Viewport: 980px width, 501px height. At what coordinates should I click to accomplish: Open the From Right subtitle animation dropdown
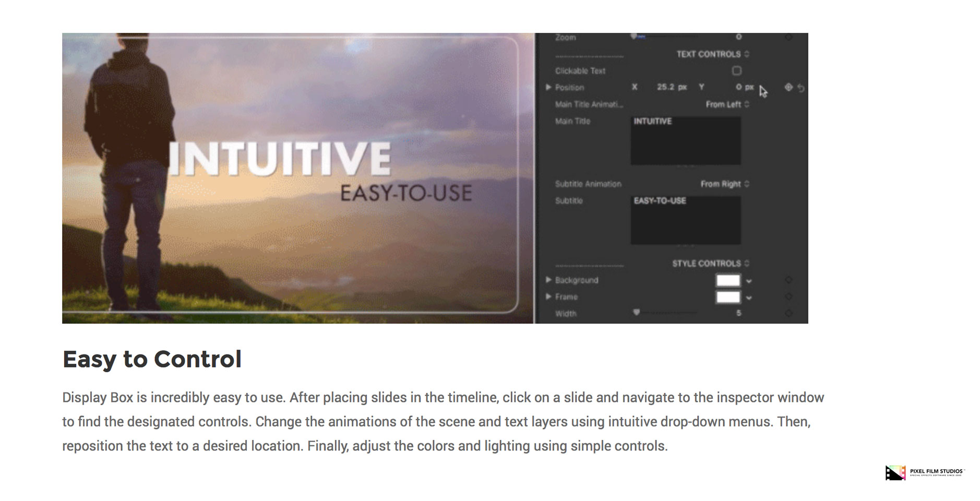[x=725, y=184]
